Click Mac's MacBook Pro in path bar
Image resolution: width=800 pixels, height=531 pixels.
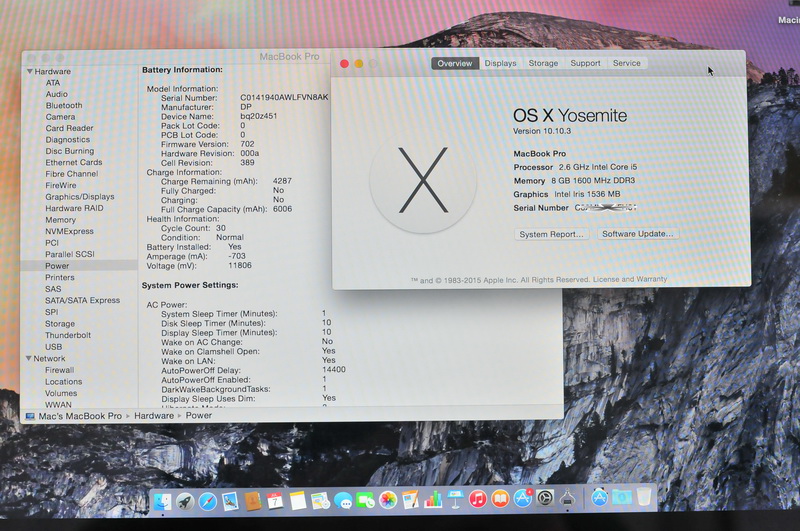pos(80,416)
